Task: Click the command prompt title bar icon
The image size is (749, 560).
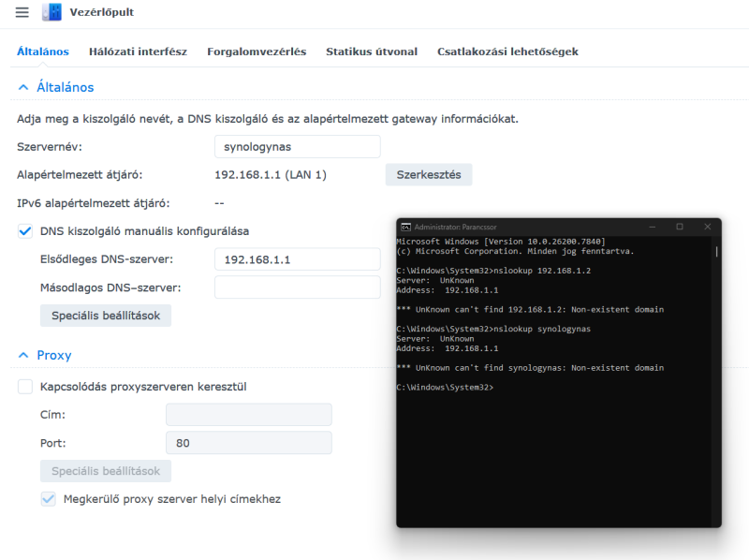Action: click(x=405, y=227)
